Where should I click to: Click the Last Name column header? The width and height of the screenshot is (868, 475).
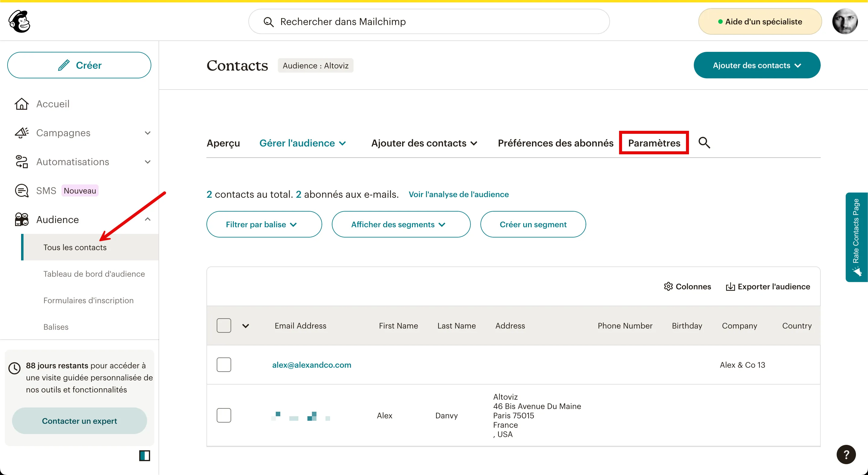click(x=457, y=326)
